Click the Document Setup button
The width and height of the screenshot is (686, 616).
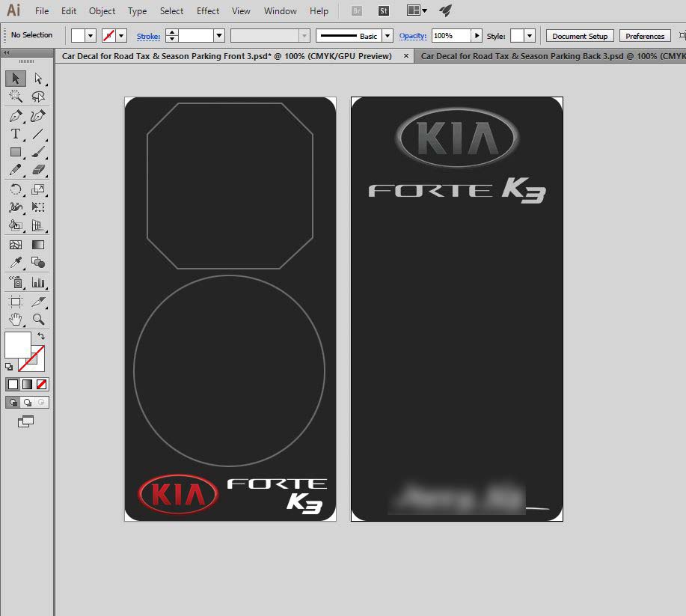(580, 36)
